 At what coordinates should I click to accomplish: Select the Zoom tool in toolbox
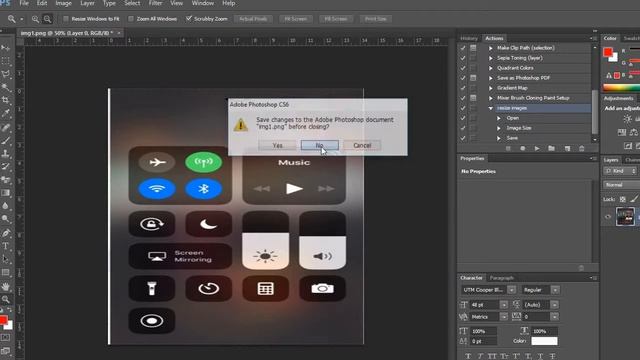5,300
